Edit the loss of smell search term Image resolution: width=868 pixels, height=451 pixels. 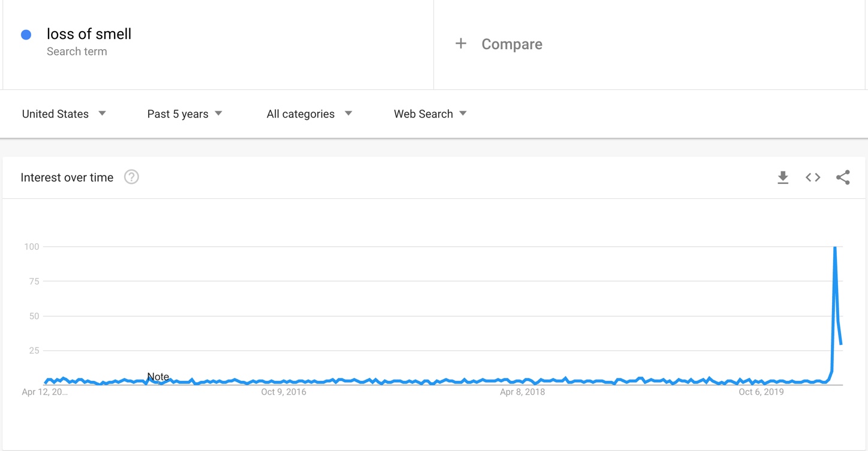(89, 34)
